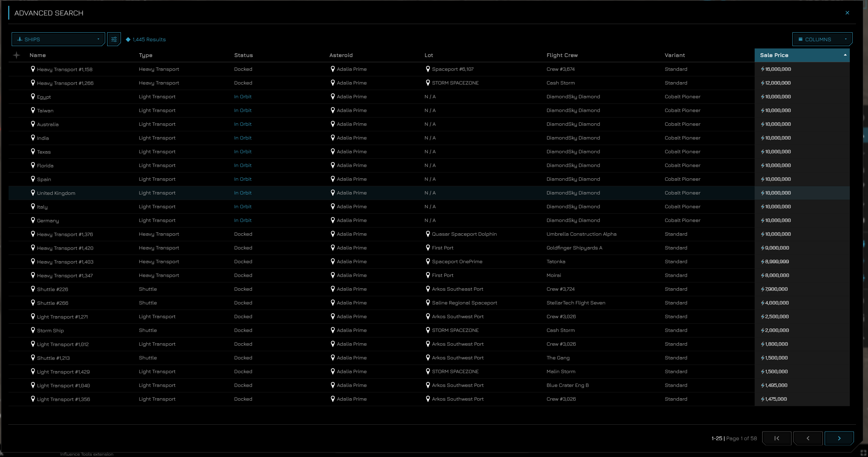Click location pin beside Light Transport #1,271 name
This screenshot has height=457, width=868.
(33, 316)
